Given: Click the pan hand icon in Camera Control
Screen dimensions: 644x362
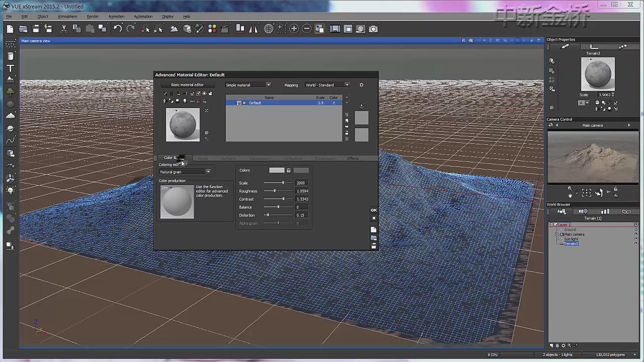Looking at the screenshot, I should point(570,195).
